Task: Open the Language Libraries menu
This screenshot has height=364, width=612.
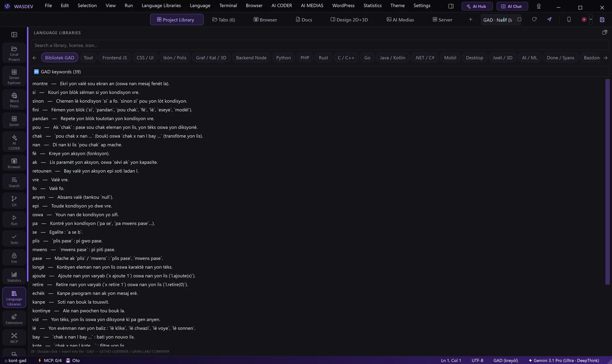Action: [x=161, y=5]
